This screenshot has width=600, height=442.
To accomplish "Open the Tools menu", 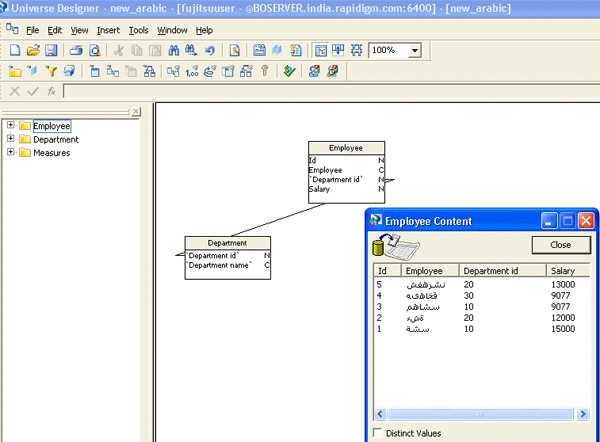I will pos(138,31).
